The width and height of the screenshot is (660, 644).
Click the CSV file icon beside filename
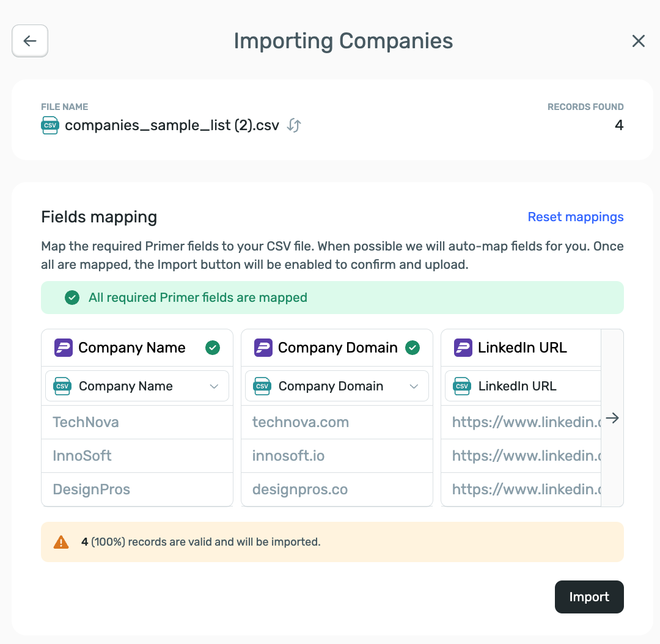pyautogui.click(x=50, y=126)
